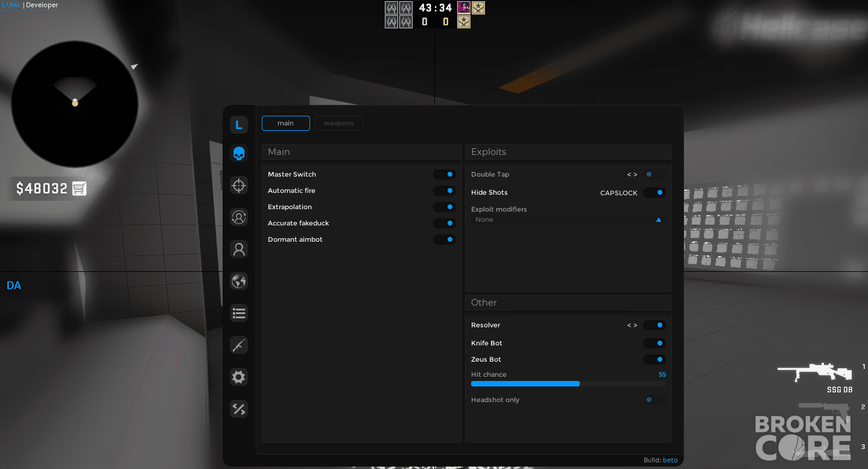The width and height of the screenshot is (868, 469).
Task: Click the circular radar minimap
Action: point(75,104)
